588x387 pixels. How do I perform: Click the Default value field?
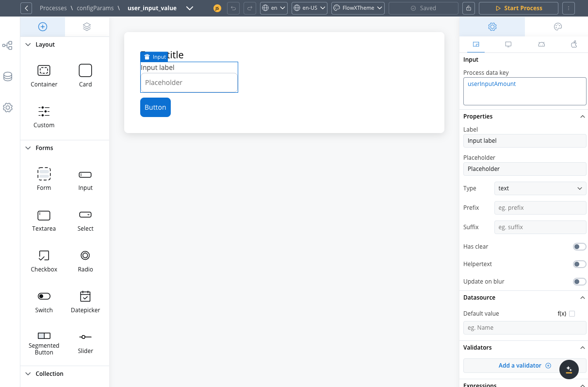525,328
